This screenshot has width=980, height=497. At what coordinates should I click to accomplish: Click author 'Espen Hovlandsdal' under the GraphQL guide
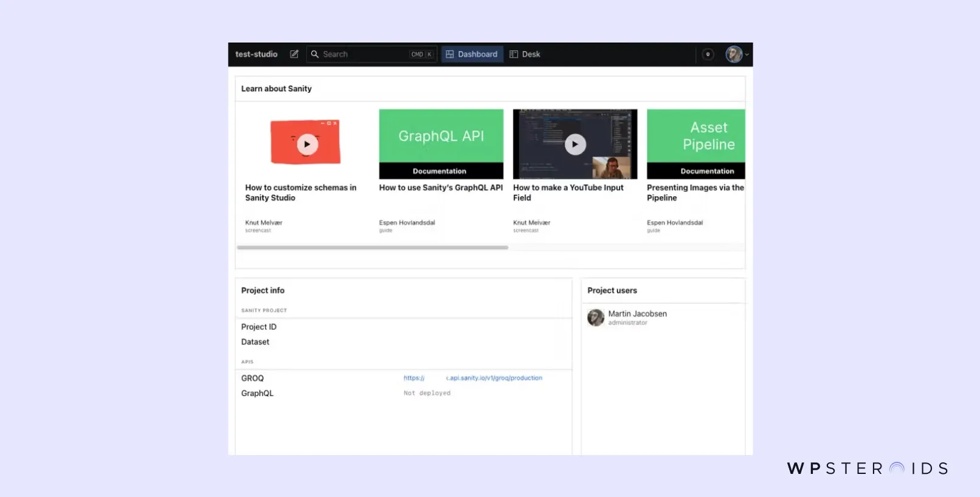(x=407, y=222)
